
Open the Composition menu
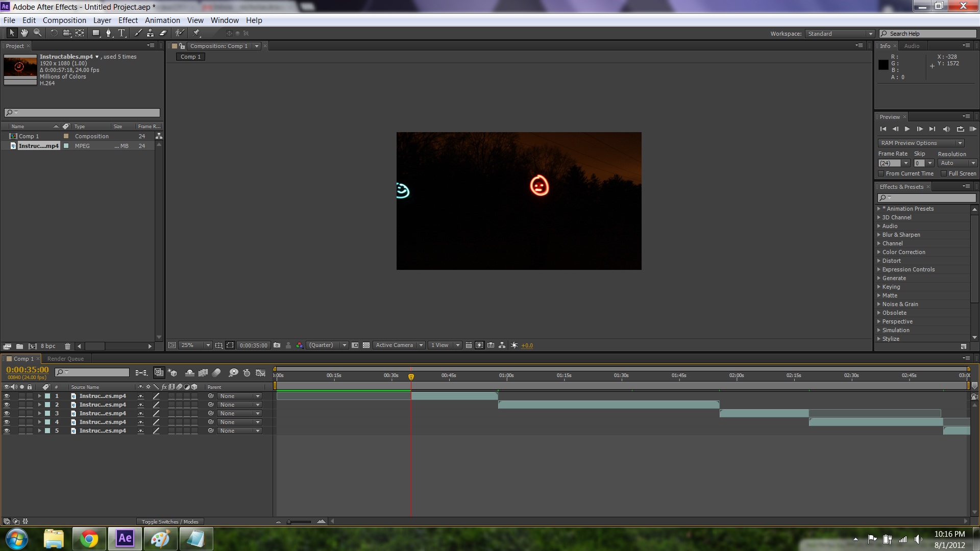pyautogui.click(x=64, y=20)
